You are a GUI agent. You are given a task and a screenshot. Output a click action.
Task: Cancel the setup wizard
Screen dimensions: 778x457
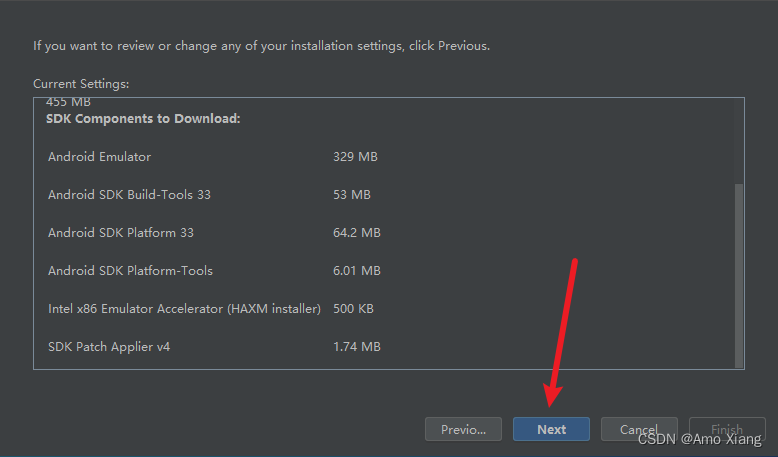tap(639, 429)
